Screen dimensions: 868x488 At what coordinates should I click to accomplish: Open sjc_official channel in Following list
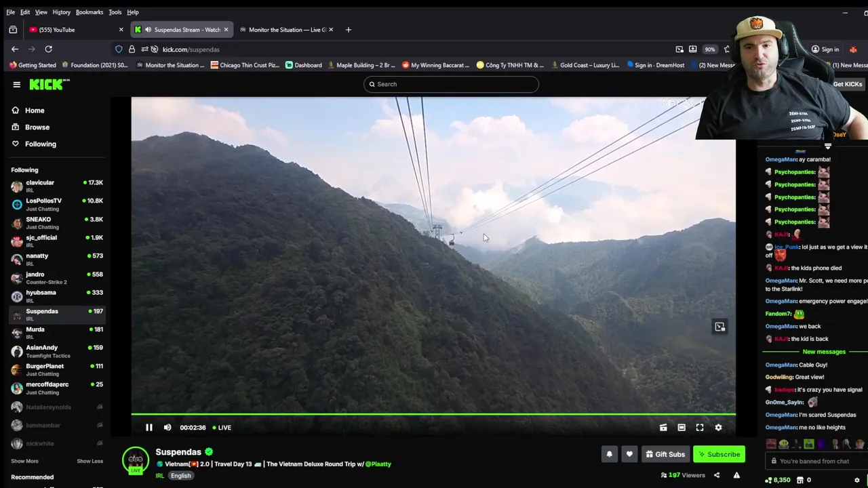pyautogui.click(x=57, y=241)
